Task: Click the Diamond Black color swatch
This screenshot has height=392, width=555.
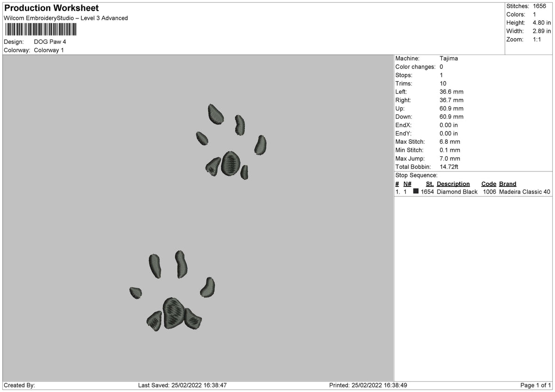Action: coord(416,191)
